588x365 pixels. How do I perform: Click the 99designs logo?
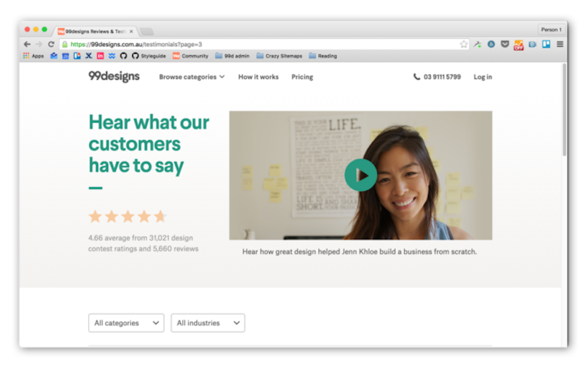point(114,77)
